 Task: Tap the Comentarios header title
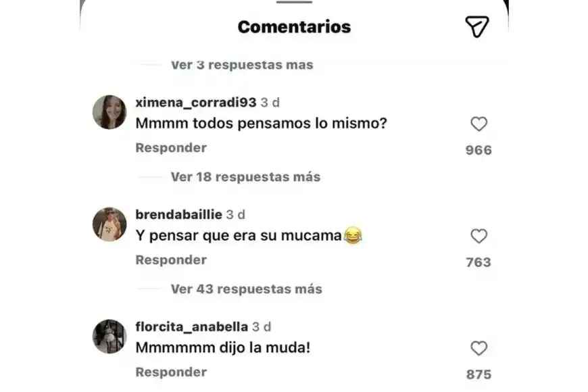(293, 26)
